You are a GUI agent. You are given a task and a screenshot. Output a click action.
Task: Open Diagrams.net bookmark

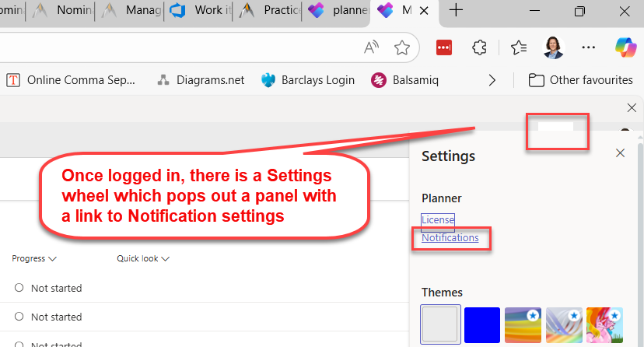(x=201, y=80)
